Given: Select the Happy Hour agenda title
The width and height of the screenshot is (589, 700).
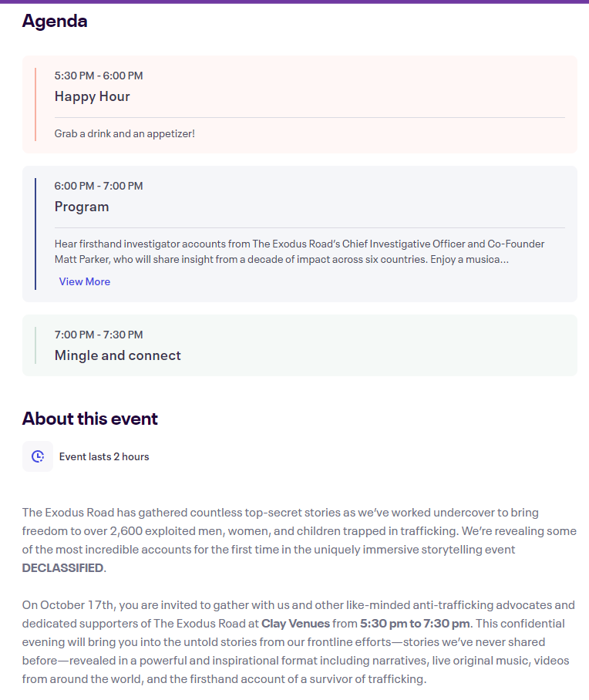Looking at the screenshot, I should tap(93, 96).
